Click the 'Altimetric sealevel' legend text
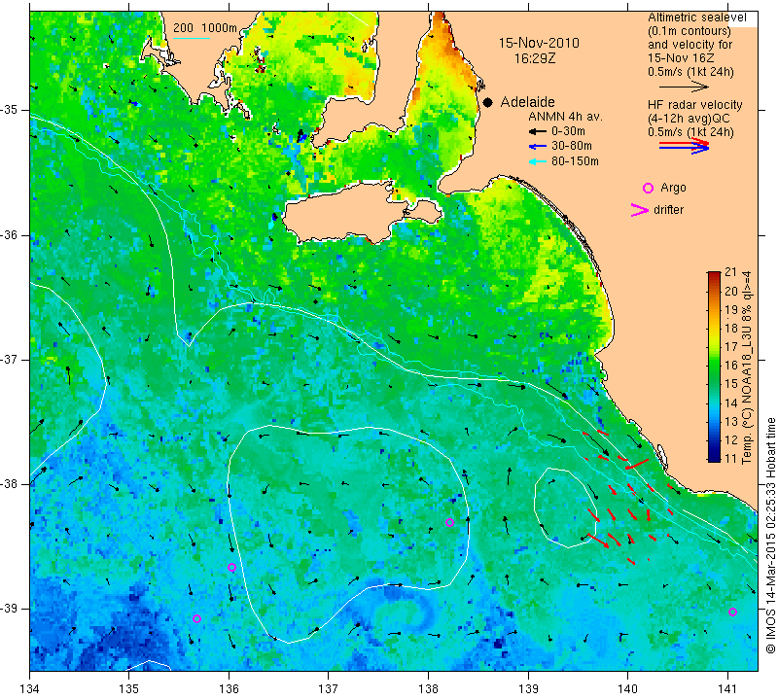 (696, 17)
